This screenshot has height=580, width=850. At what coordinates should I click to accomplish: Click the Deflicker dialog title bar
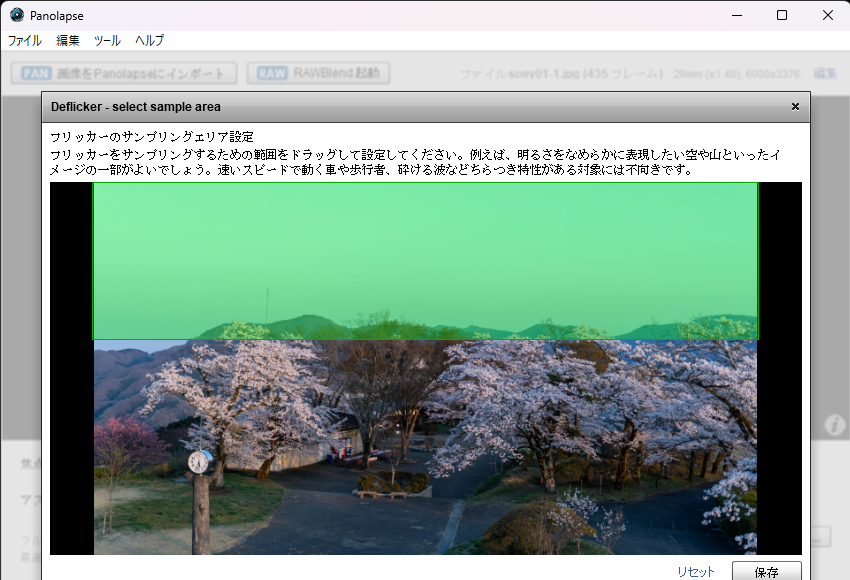(x=400, y=107)
